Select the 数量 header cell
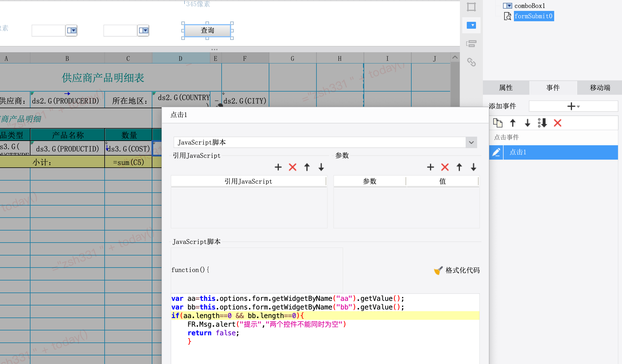Screen dimensions: 622x364 [128, 135]
